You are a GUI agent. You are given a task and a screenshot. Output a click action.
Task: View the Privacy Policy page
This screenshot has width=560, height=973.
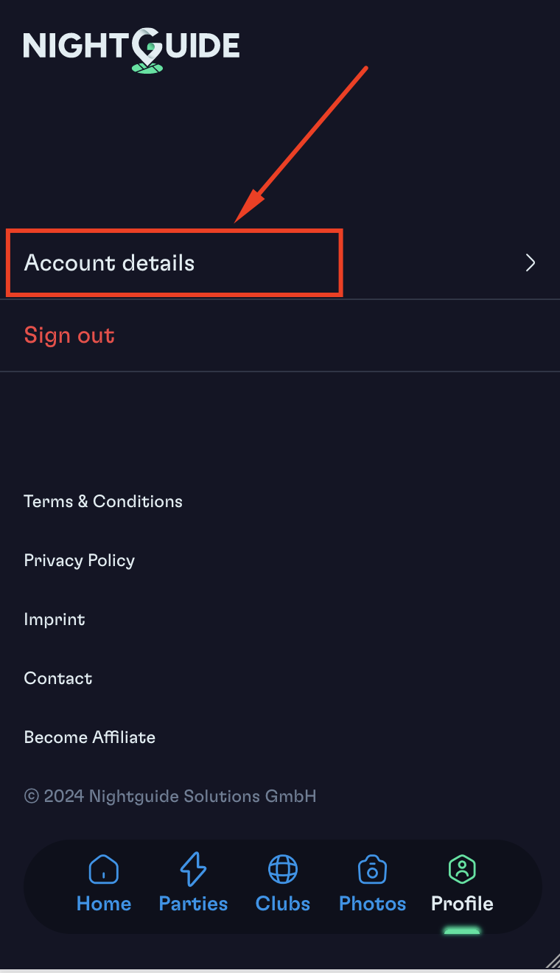coord(80,560)
